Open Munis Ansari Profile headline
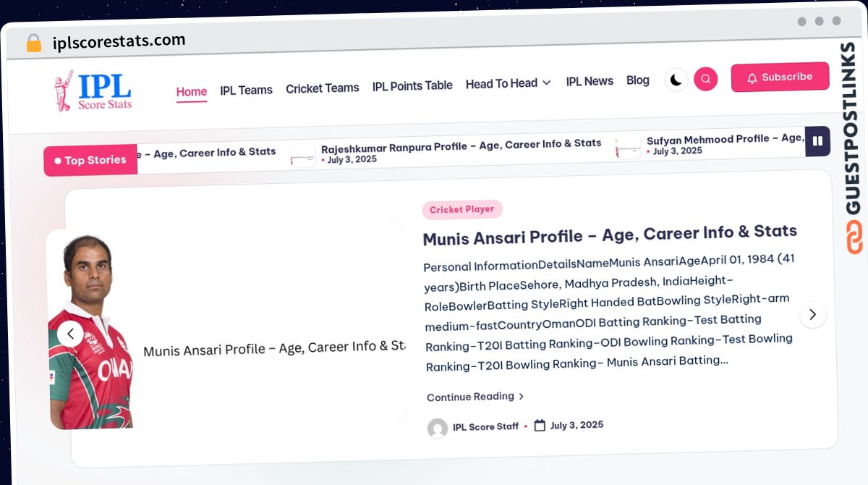 point(610,235)
